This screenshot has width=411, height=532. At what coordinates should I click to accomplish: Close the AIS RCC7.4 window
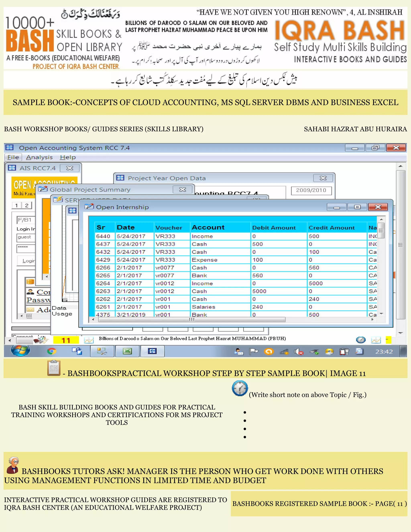pyautogui.click(x=70, y=168)
